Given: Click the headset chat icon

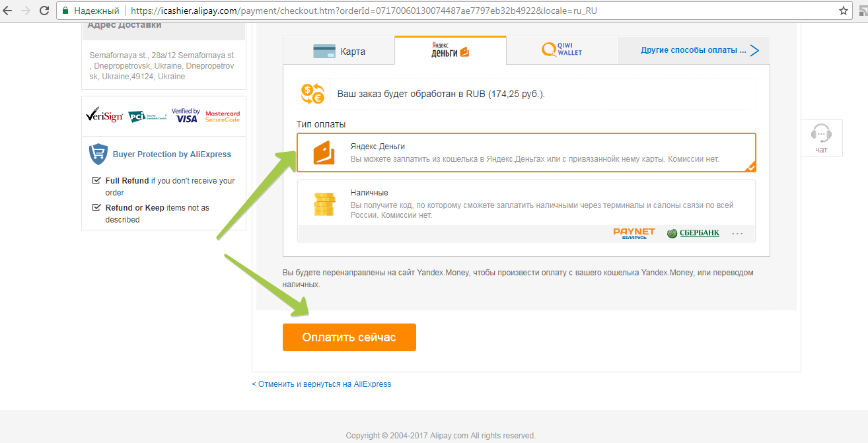Looking at the screenshot, I should click(821, 133).
